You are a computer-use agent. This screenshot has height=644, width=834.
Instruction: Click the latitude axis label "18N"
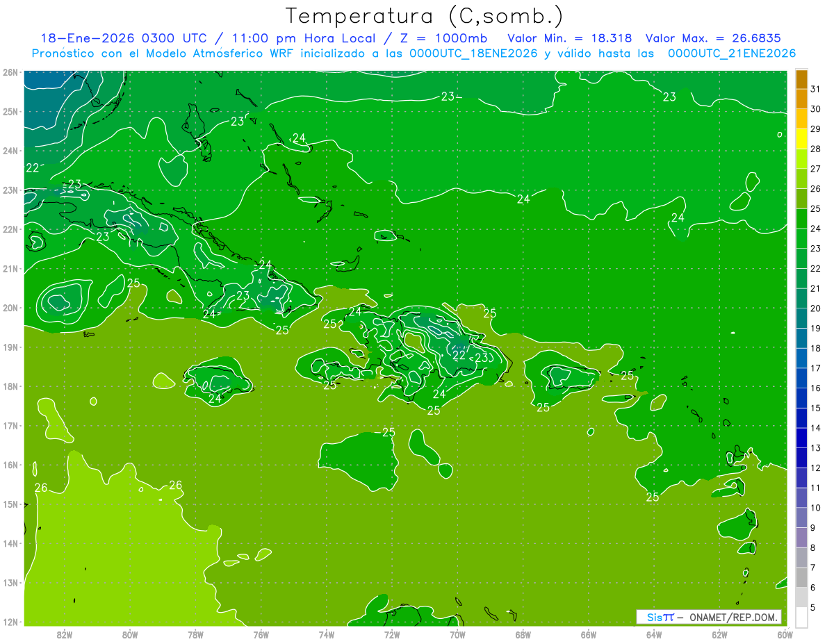[x=10, y=386]
